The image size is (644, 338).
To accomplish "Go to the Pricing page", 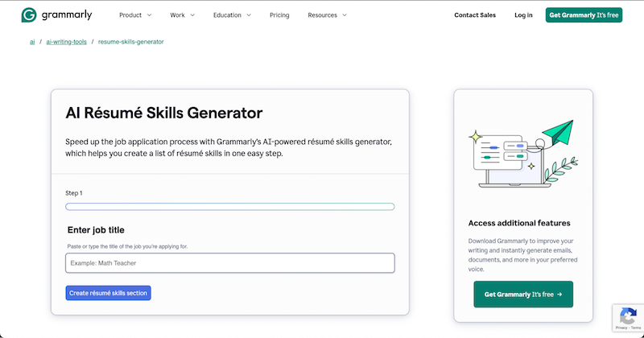I will point(279,15).
